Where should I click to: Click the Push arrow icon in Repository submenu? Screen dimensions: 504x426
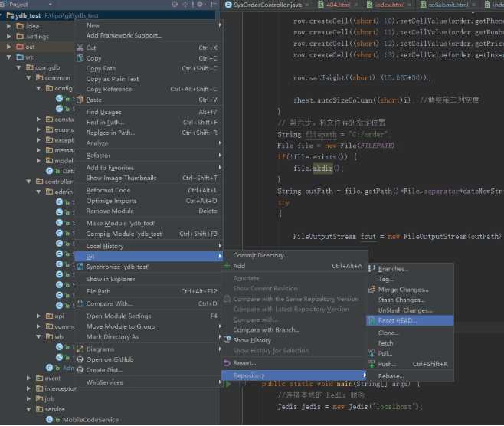pyautogui.click(x=371, y=364)
